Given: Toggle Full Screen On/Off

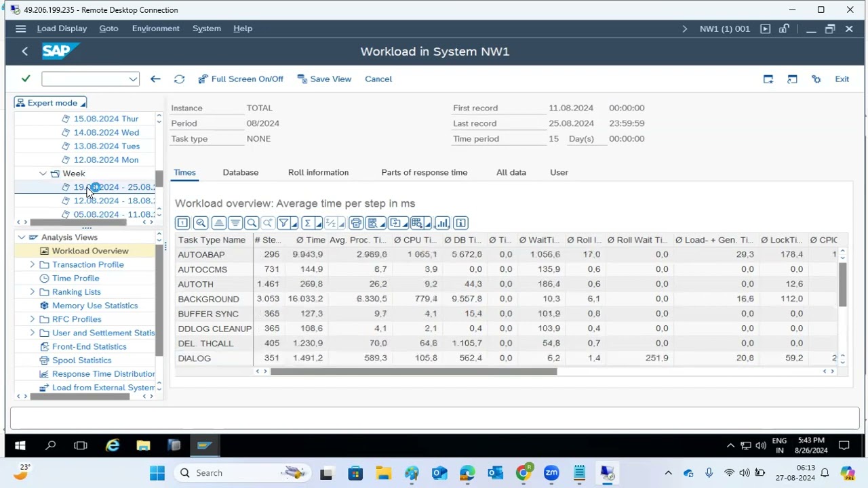Looking at the screenshot, I should [241, 79].
